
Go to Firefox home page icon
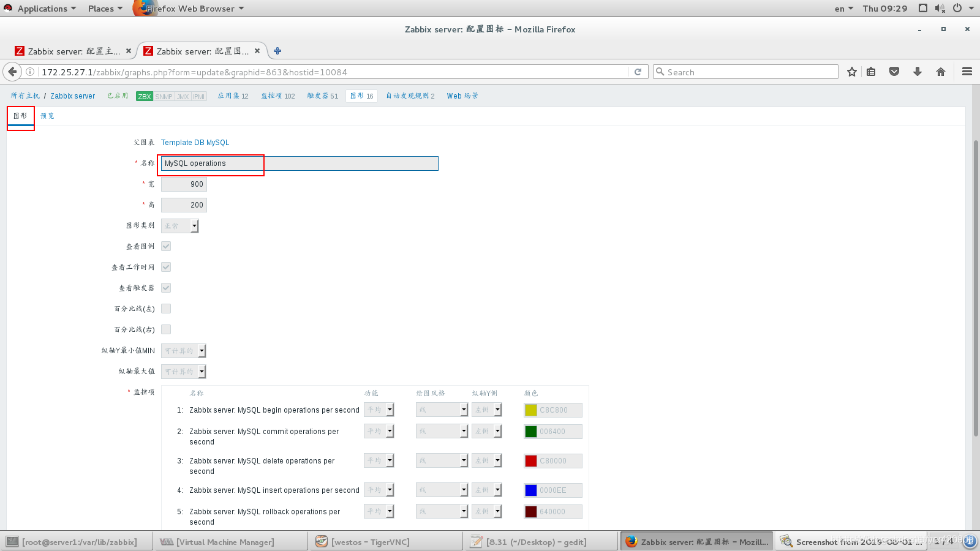[x=941, y=72]
